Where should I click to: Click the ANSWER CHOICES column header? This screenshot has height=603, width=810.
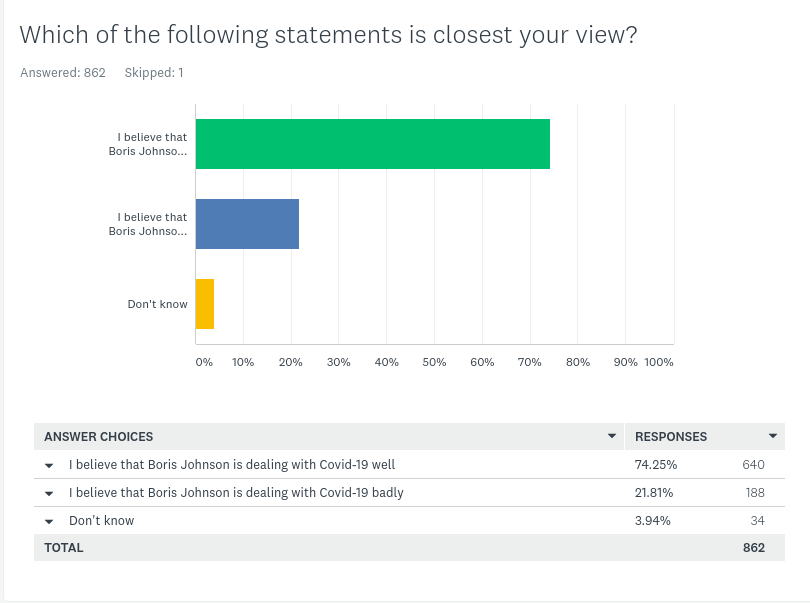point(99,437)
